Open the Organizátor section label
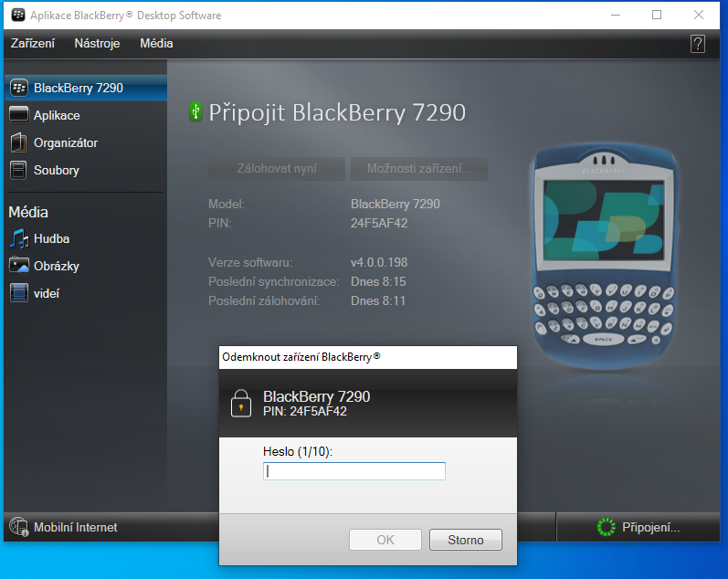This screenshot has width=728, height=579. [x=66, y=142]
